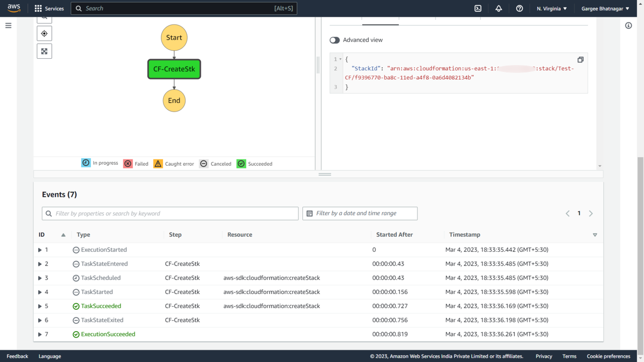Copy the StackId JSON output
Viewport: 644px width, 362px height.
pos(580,60)
